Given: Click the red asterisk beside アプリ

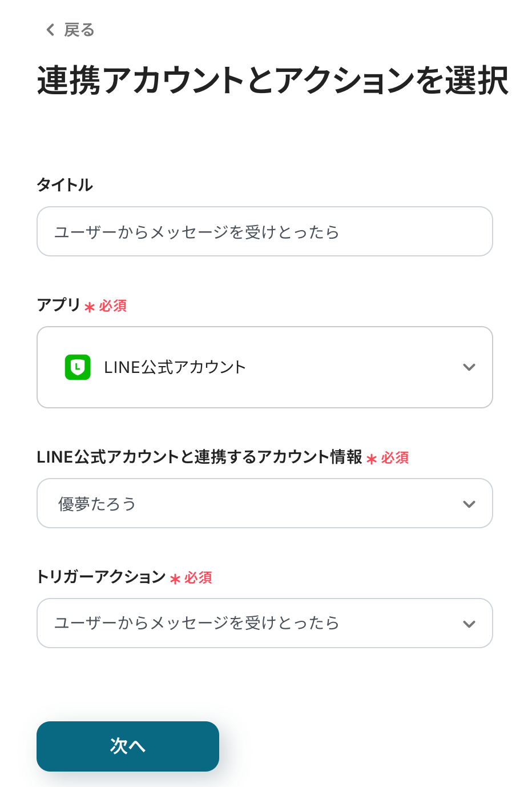Looking at the screenshot, I should click(90, 307).
